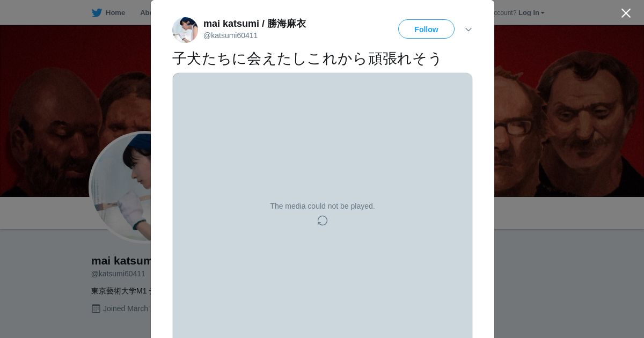Click the Twitter bird logo icon

[97, 13]
